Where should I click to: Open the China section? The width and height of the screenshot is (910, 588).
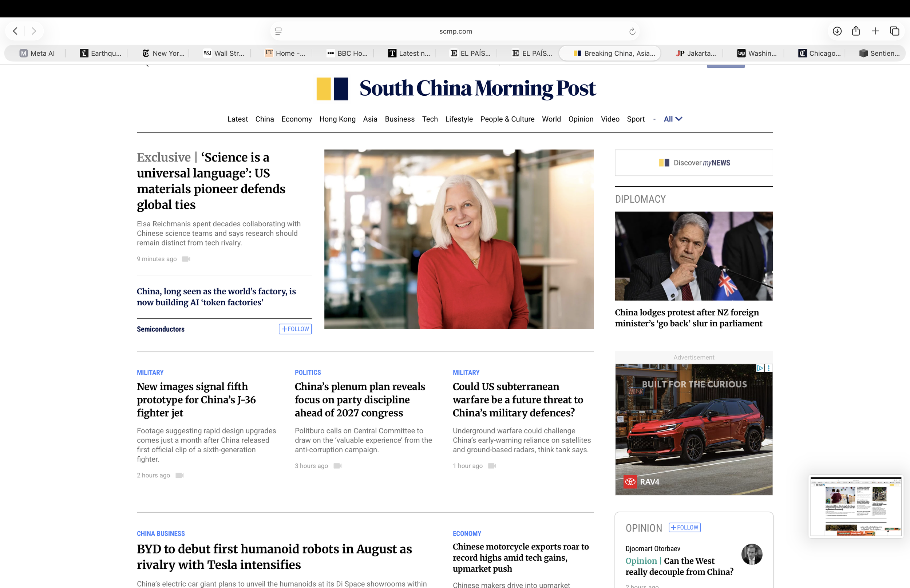[265, 119]
